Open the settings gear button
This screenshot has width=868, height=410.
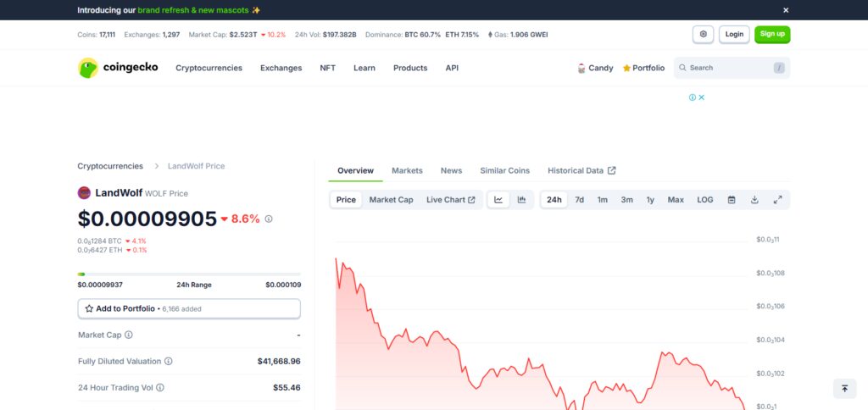[703, 34]
